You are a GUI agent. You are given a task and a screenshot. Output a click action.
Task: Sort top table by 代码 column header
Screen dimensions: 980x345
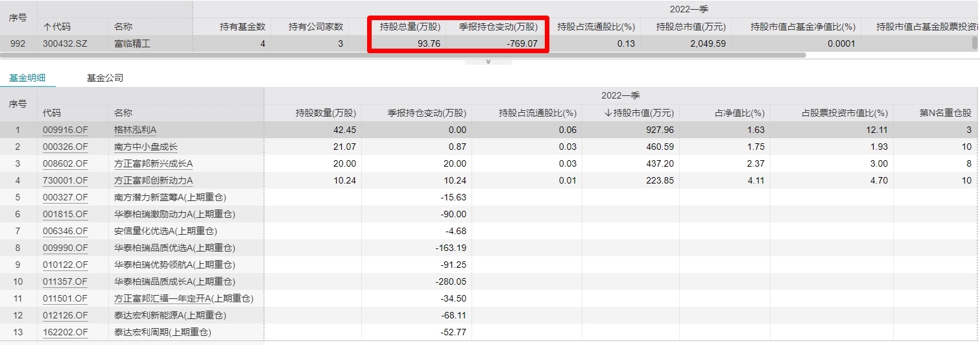coord(57,27)
